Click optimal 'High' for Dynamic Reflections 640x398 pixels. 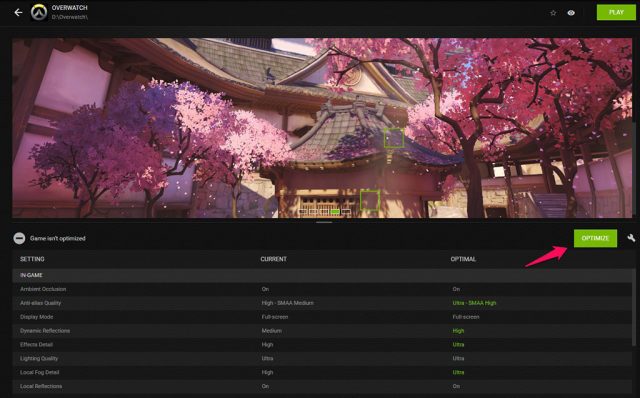pyautogui.click(x=458, y=331)
